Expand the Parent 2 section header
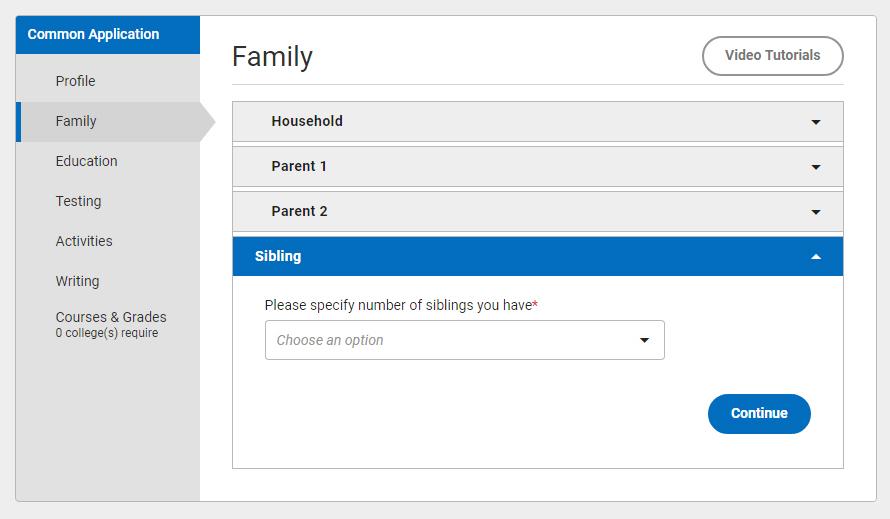Screen dimensions: 890x519 click(299, 211)
